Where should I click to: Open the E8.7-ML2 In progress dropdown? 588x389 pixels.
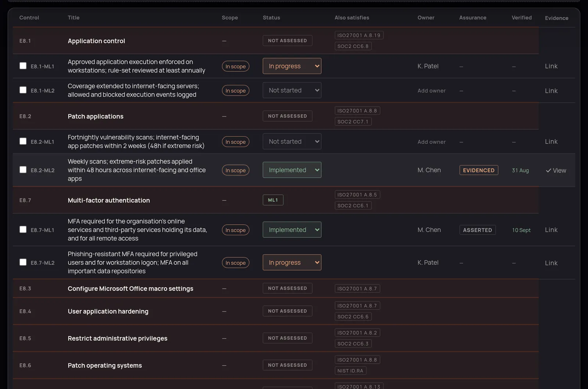pos(292,263)
